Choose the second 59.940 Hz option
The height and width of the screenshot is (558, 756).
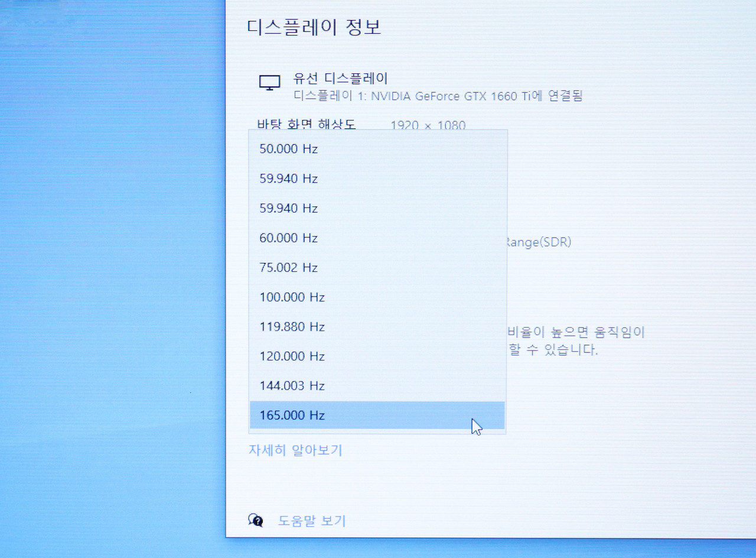click(x=289, y=208)
